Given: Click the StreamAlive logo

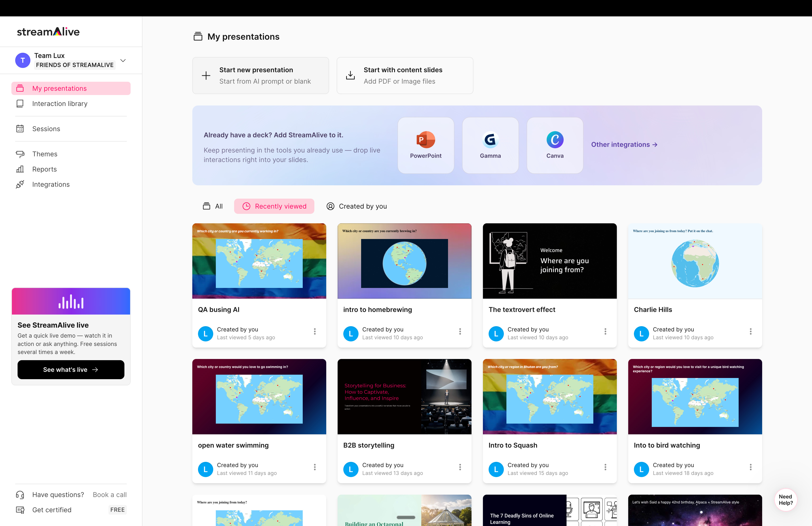Looking at the screenshot, I should 48,32.
